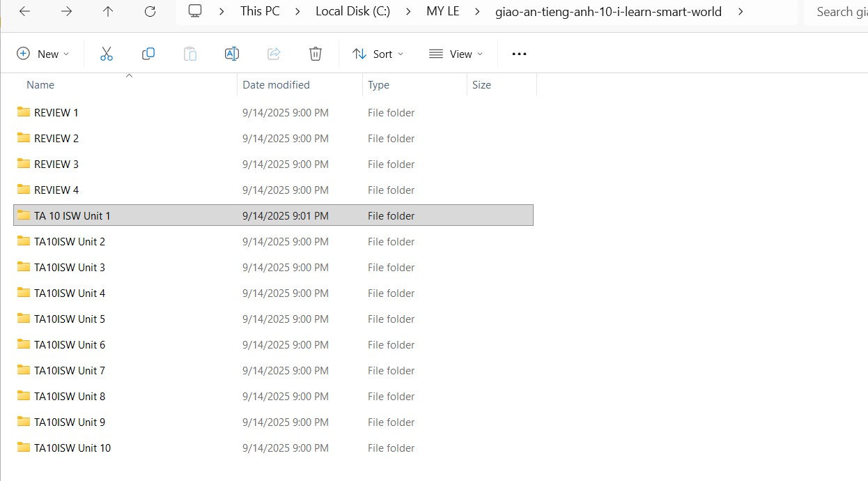868x481 pixels.
Task: Select the TA10ISW Unit 10 folder
Action: pyautogui.click(x=72, y=448)
